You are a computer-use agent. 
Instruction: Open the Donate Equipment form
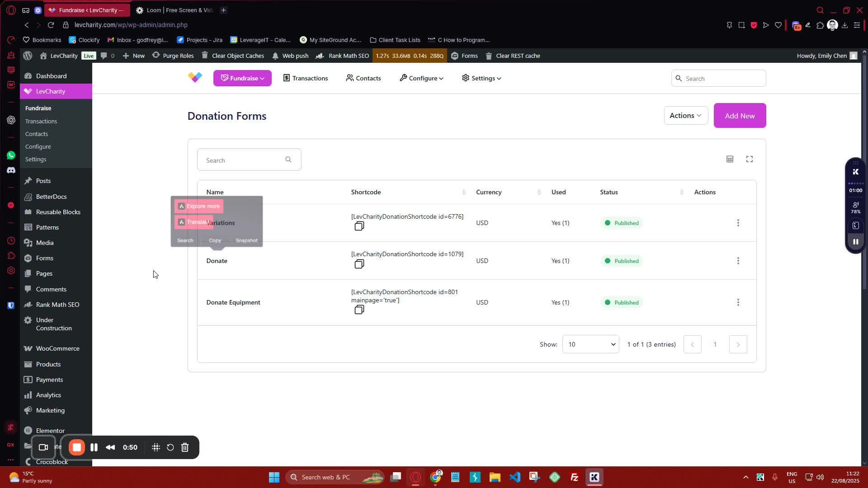tap(233, 302)
